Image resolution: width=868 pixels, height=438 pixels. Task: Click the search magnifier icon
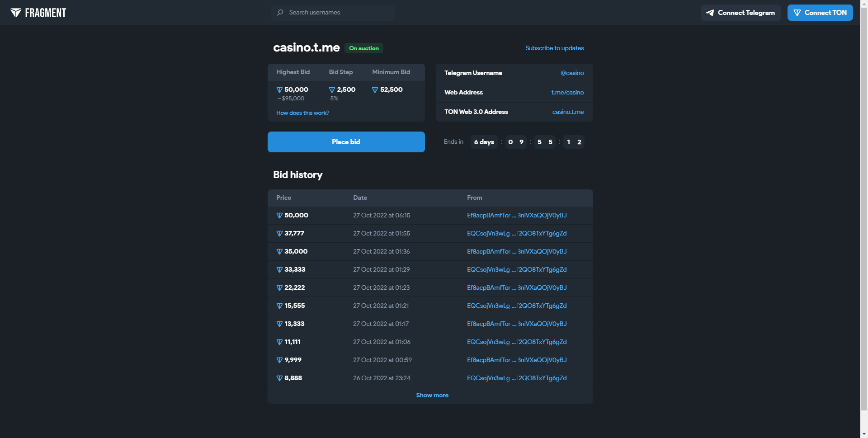[x=280, y=13]
